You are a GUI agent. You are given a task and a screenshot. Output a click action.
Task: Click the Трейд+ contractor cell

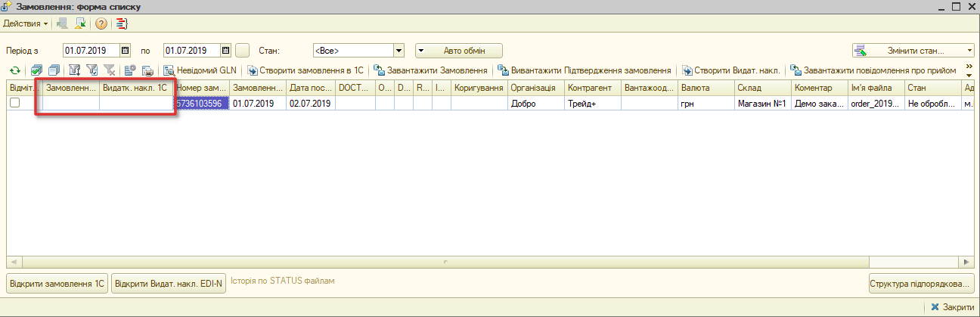(x=593, y=104)
